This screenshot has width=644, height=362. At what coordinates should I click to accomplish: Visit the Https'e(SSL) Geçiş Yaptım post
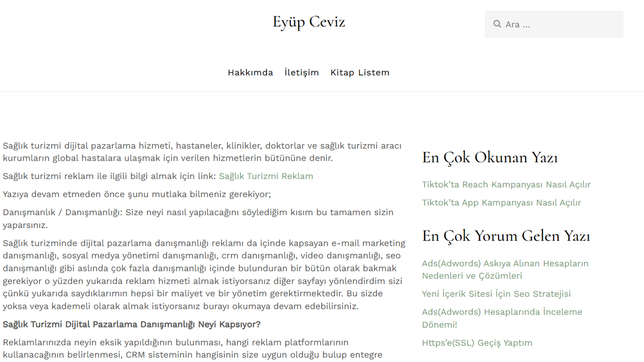477,343
